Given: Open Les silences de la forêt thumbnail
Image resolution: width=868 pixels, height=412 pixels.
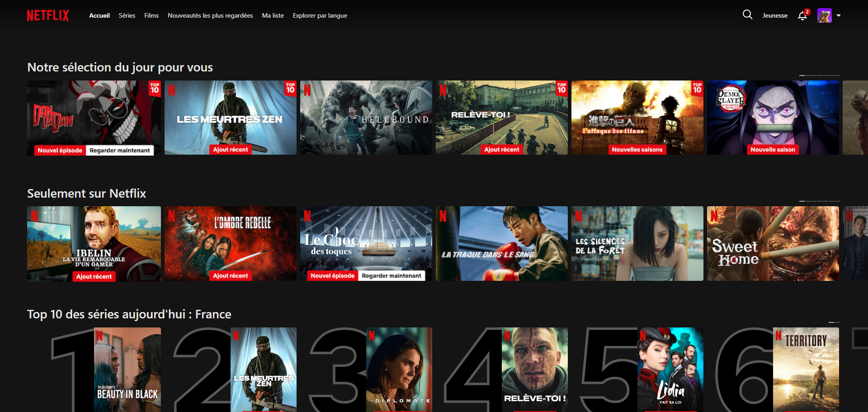Looking at the screenshot, I should [637, 243].
